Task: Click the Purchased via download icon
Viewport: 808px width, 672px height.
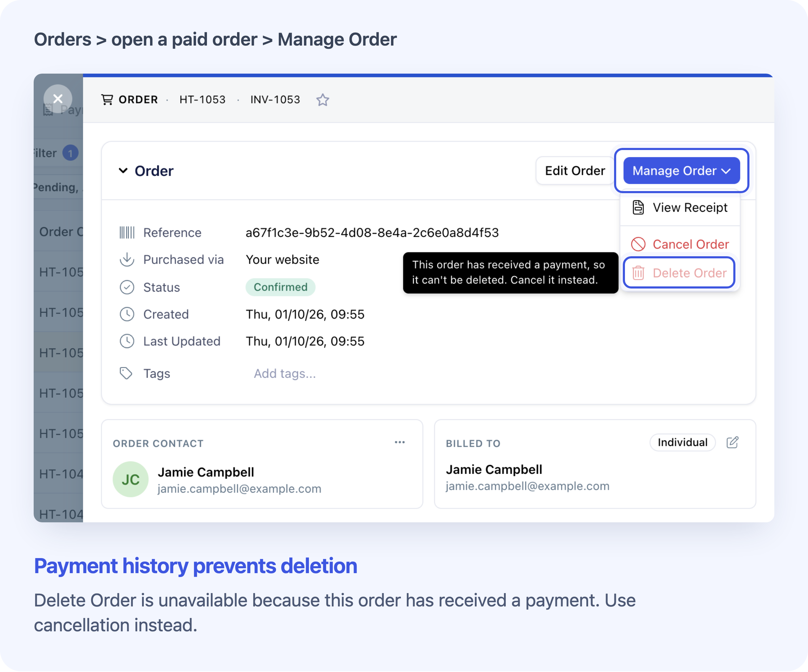Action: click(127, 260)
